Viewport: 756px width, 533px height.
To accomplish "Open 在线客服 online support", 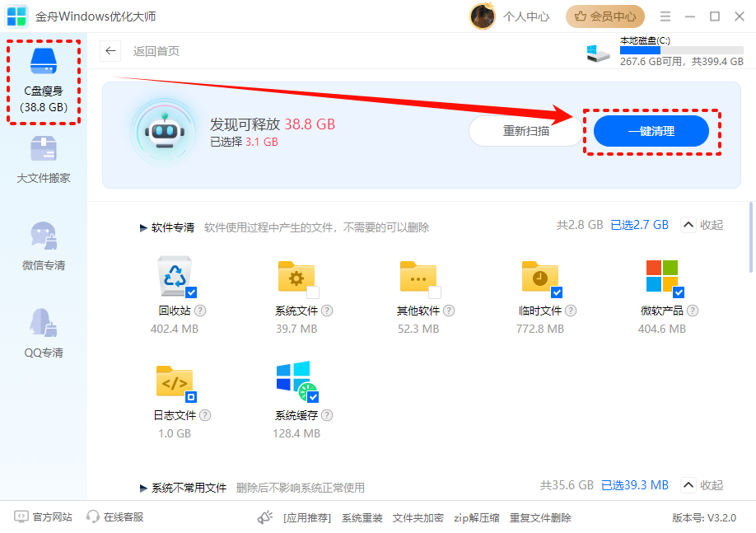I will [x=114, y=517].
